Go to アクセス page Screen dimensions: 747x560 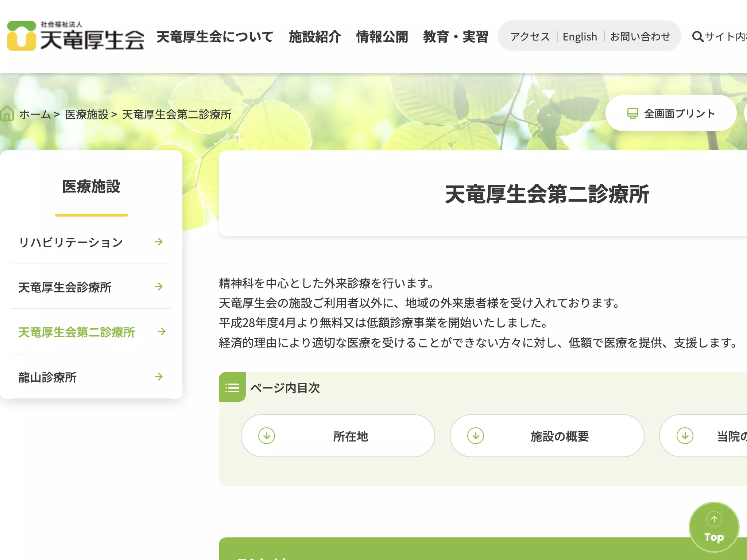click(530, 36)
